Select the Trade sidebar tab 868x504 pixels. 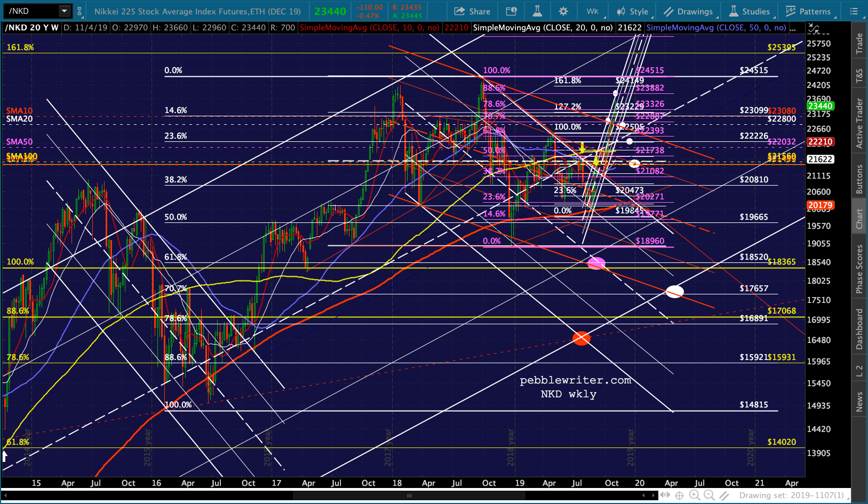pos(859,43)
